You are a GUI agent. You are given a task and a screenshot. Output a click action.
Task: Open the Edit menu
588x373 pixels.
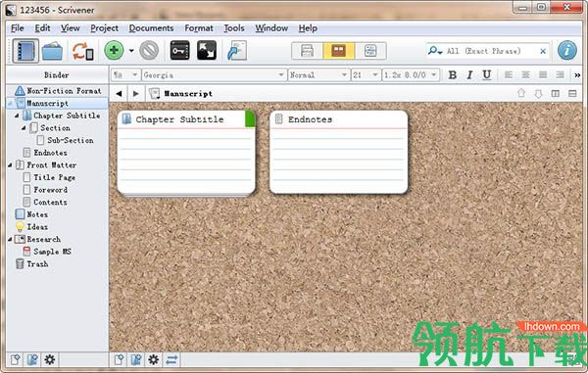pos(42,28)
